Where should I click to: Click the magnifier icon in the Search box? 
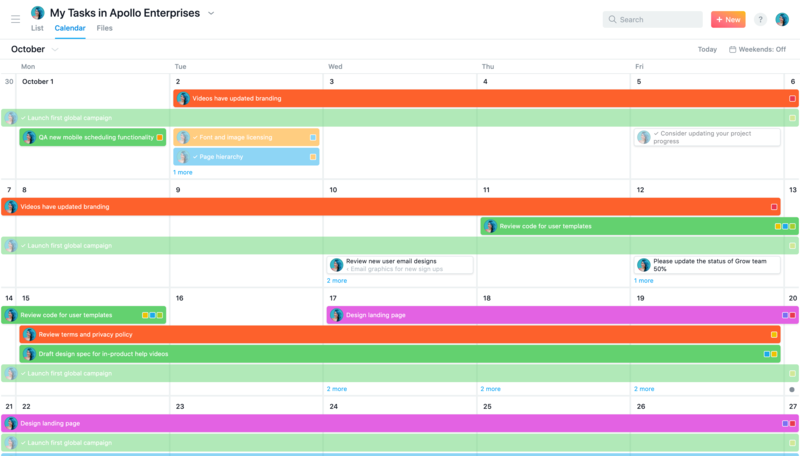pyautogui.click(x=612, y=19)
